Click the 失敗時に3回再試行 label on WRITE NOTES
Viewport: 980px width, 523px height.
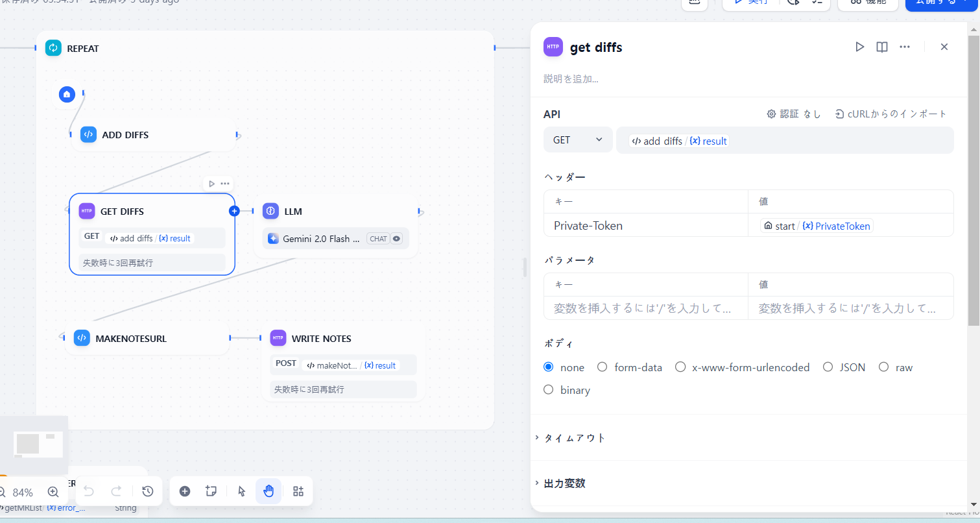point(309,389)
